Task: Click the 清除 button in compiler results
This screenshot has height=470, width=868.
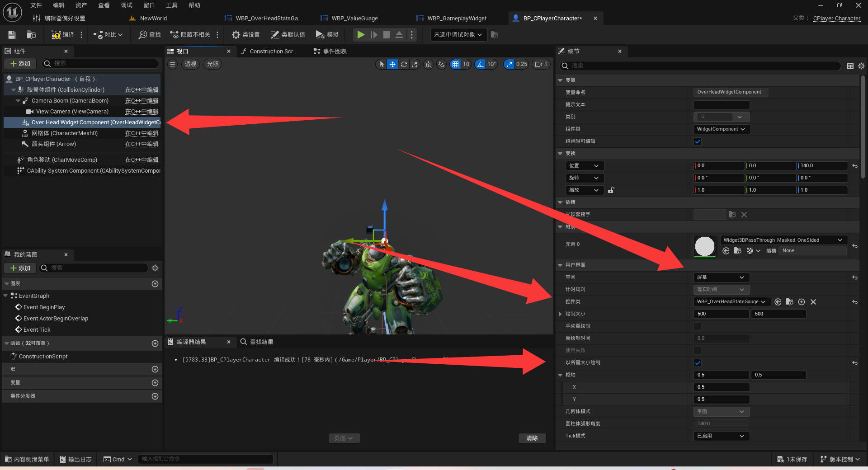Action: point(532,438)
